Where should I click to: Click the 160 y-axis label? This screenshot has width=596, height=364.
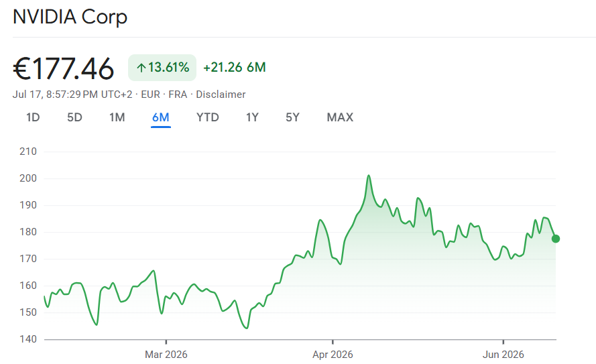(x=28, y=286)
